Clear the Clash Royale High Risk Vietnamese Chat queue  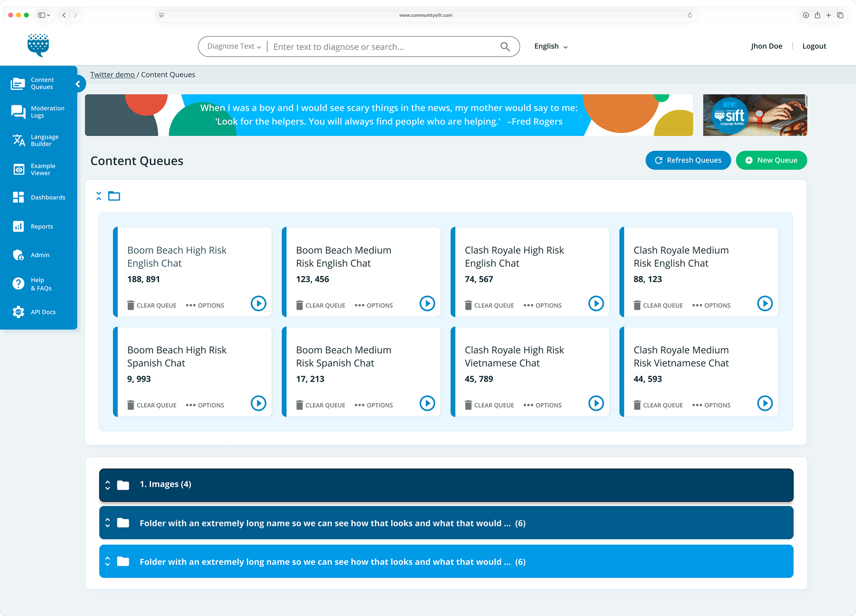click(x=489, y=405)
